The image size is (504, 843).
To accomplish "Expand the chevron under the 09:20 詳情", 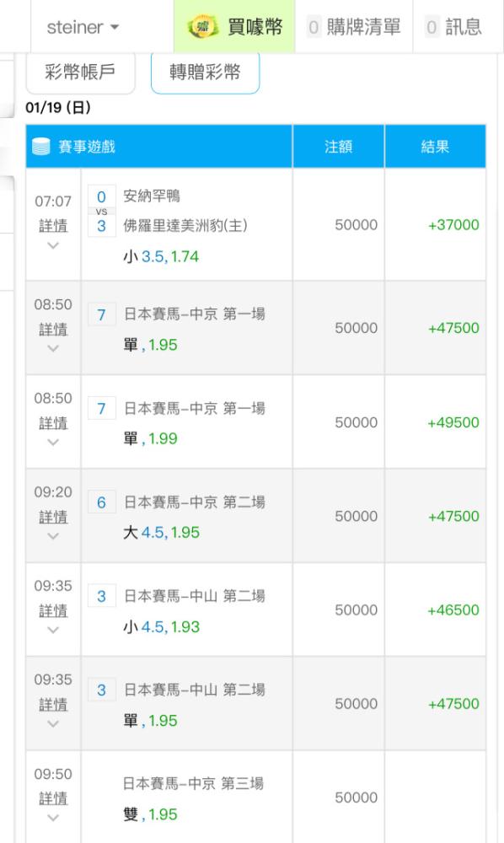I will (x=53, y=536).
